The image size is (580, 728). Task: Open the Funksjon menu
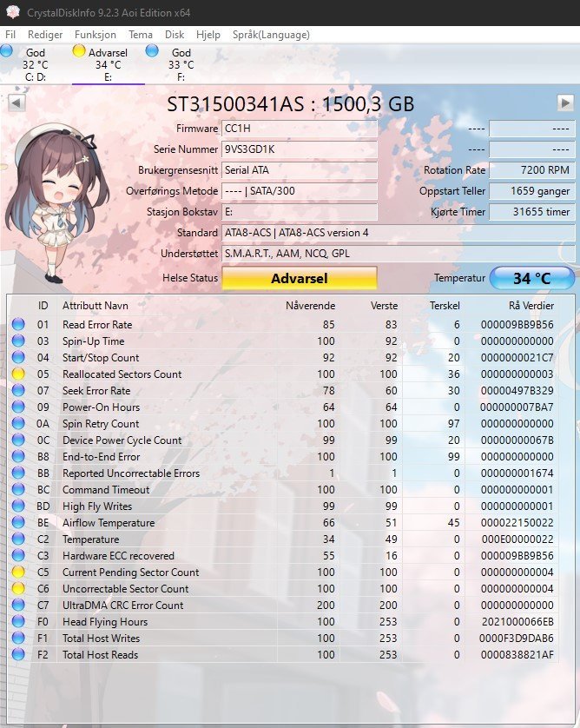click(96, 35)
